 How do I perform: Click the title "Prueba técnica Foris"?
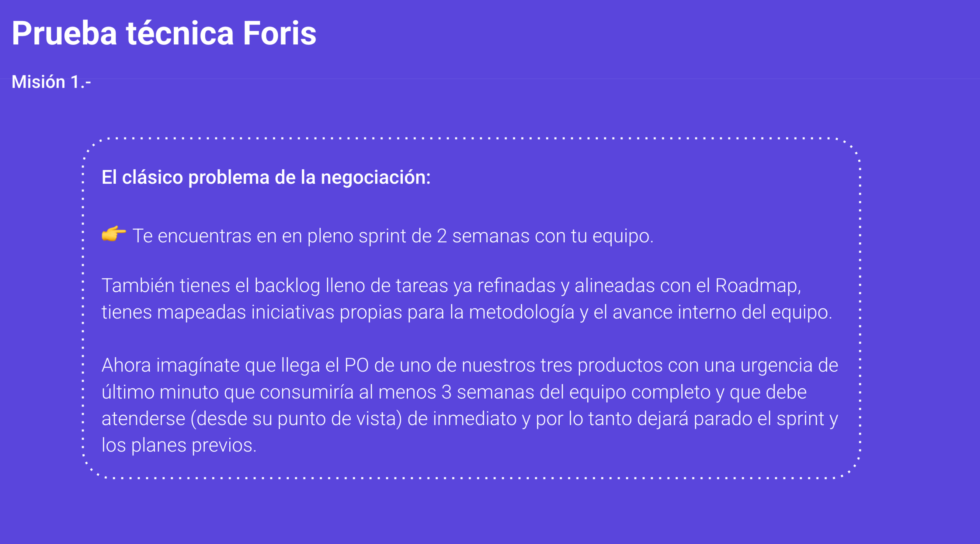[x=164, y=33]
